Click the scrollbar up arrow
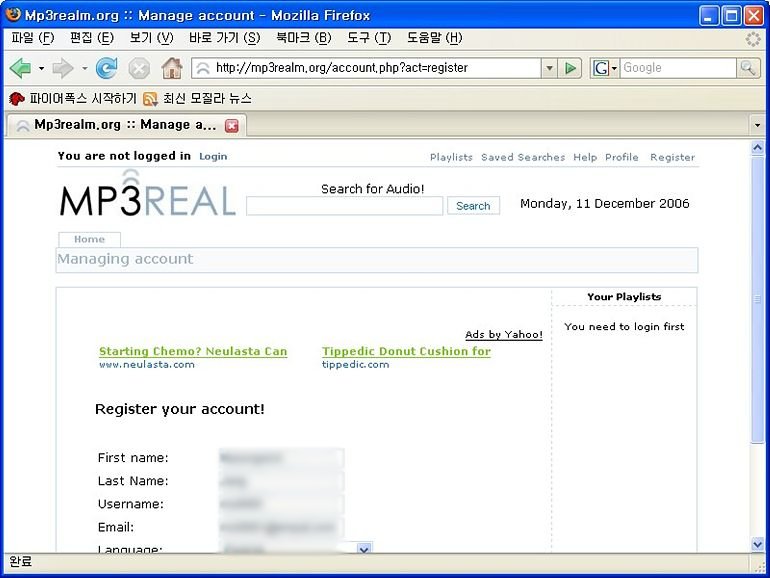Image resolution: width=770 pixels, height=578 pixels. click(x=757, y=148)
